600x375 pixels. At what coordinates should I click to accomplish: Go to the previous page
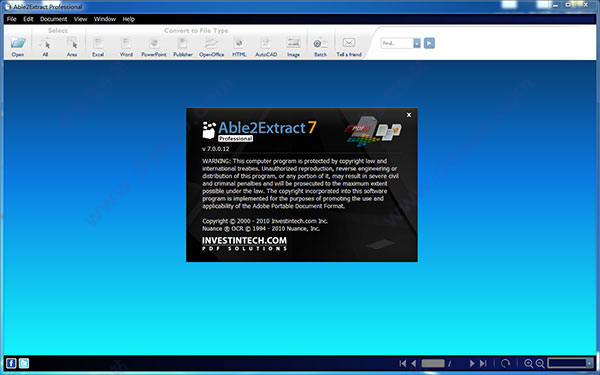click(x=414, y=363)
